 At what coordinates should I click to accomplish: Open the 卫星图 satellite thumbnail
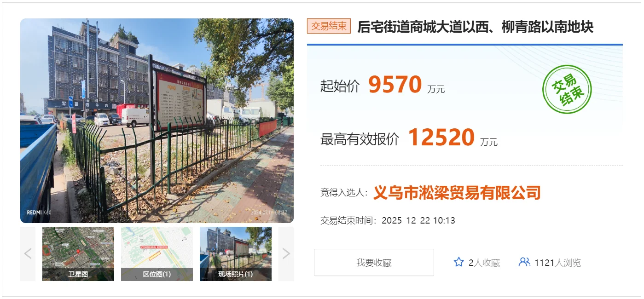tap(78, 253)
